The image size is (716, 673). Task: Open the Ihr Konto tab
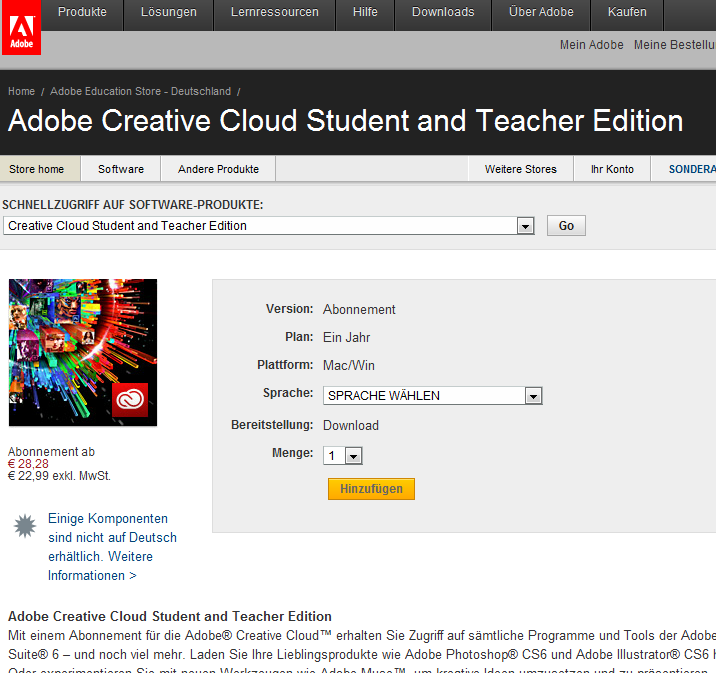(612, 169)
